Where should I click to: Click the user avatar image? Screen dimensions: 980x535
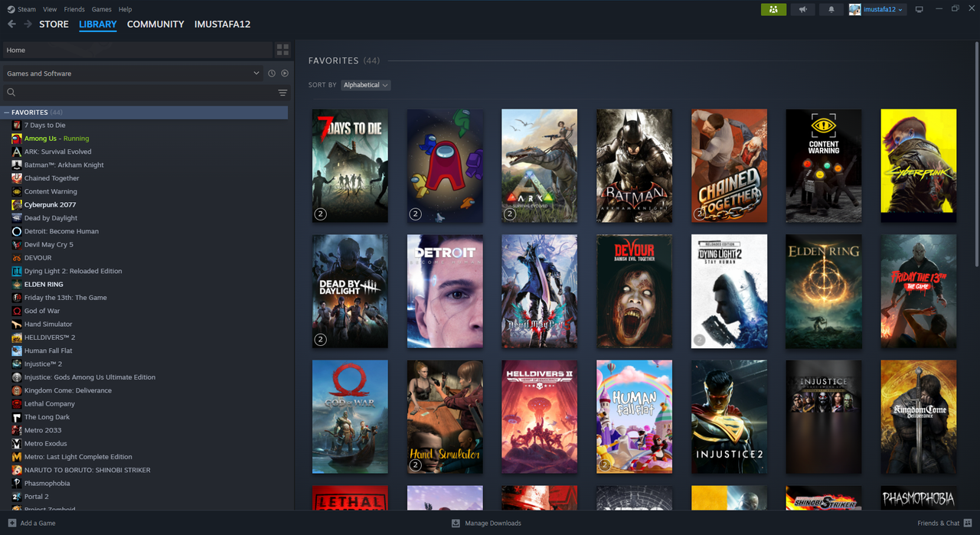855,9
